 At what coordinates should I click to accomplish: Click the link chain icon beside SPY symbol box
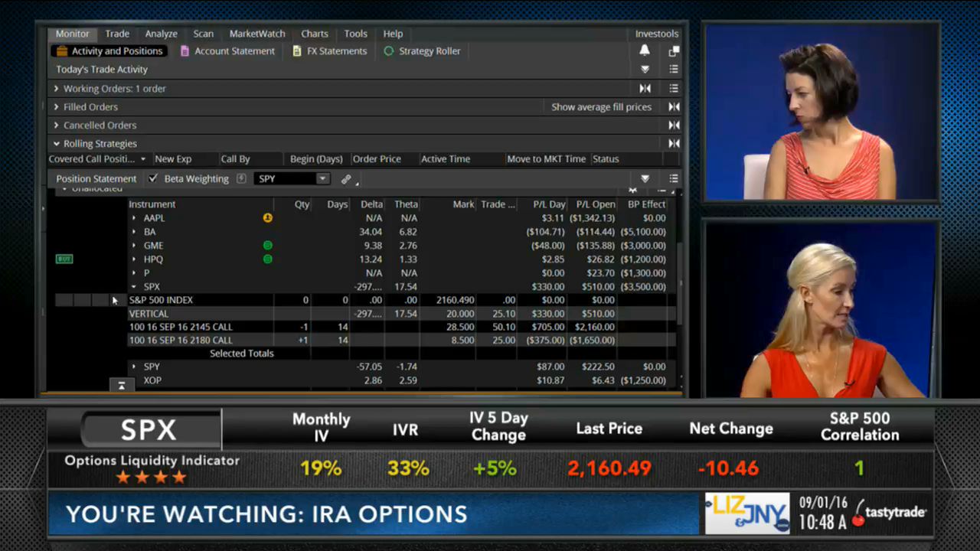[346, 179]
